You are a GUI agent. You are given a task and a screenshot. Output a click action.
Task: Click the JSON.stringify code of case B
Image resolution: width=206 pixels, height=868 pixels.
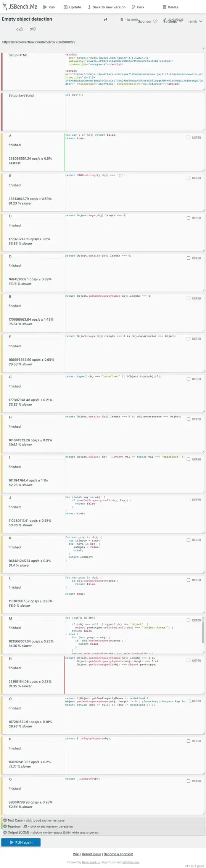(x=95, y=175)
